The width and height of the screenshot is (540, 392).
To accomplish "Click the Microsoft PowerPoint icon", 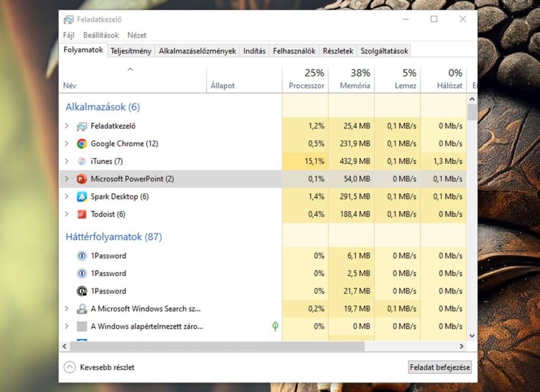I will click(82, 179).
